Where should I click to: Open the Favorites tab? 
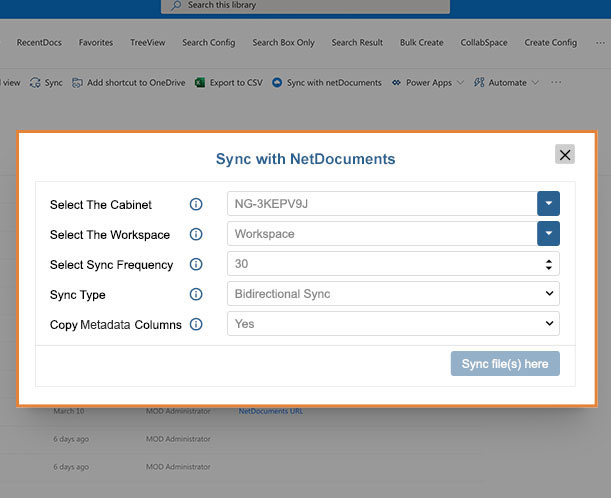96,42
